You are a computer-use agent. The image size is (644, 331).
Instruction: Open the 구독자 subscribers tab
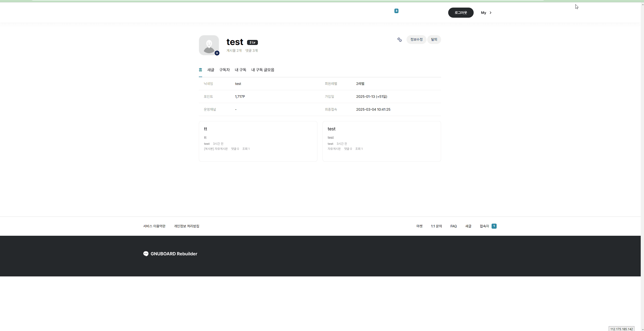[224, 70]
